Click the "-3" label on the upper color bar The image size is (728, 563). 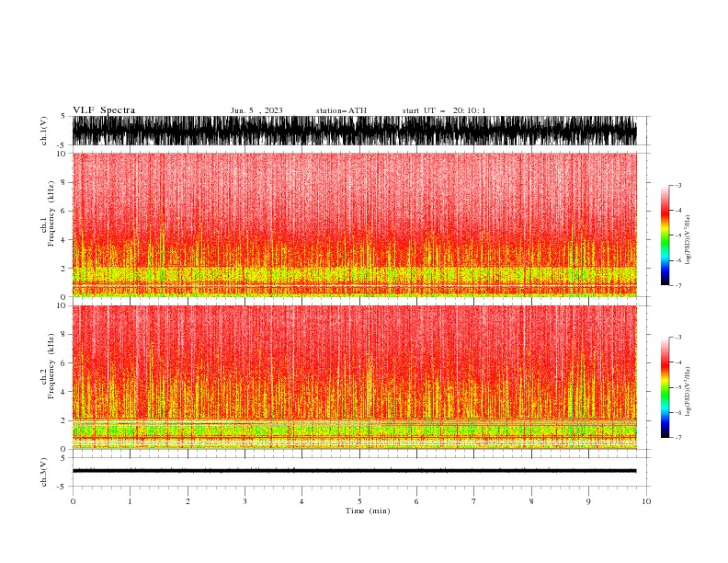[678, 185]
